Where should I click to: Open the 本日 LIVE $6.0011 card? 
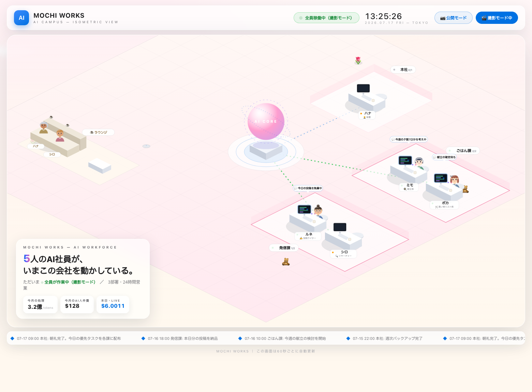tap(113, 304)
